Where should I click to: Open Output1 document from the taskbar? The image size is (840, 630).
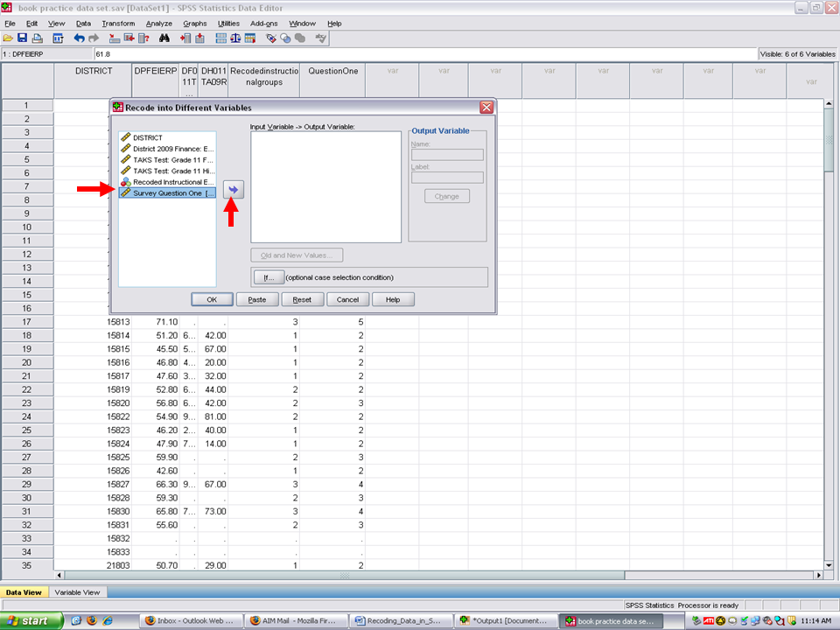[502, 621]
